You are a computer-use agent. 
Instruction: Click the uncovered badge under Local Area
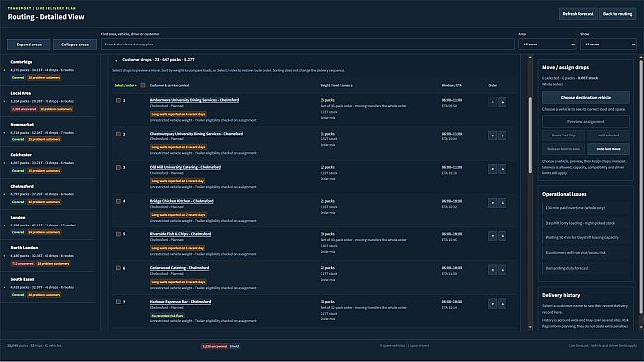coord(24,109)
